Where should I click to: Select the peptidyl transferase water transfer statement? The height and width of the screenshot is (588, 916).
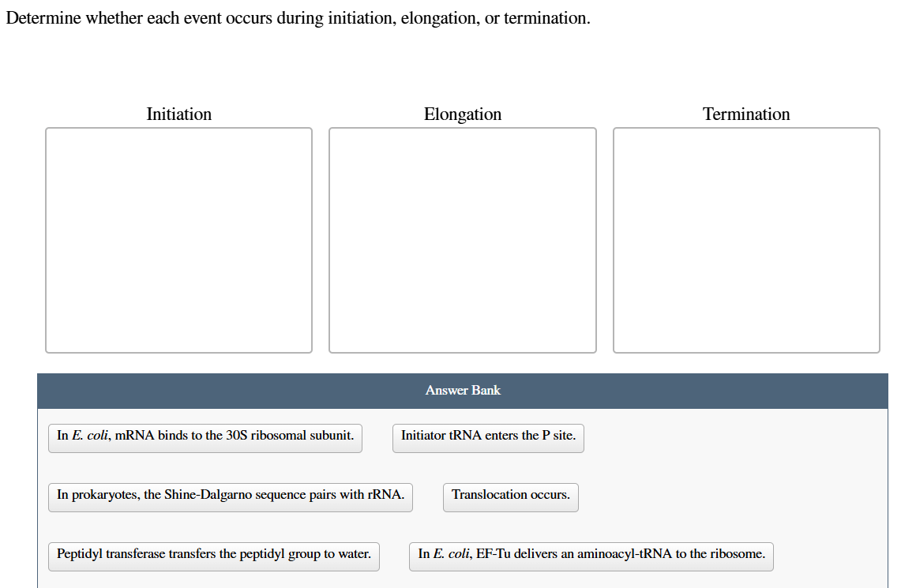213,556
